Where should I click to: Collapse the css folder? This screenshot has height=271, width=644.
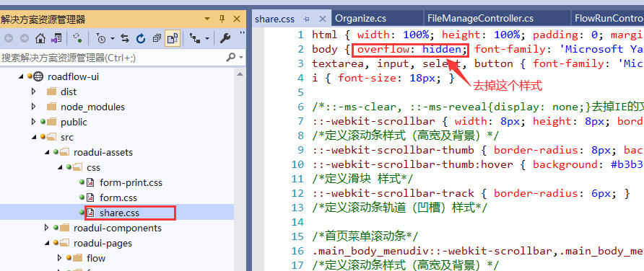tap(60, 168)
